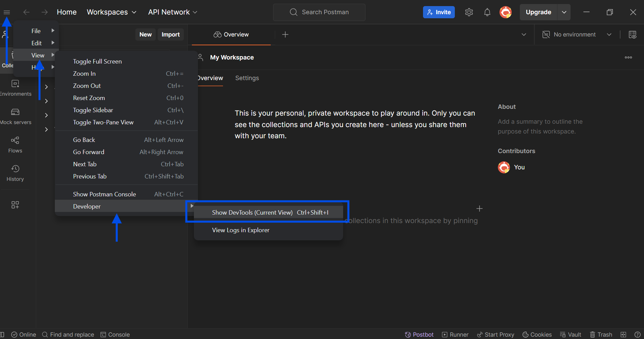Click the Upgrade button
The width and height of the screenshot is (644, 339).
click(538, 12)
